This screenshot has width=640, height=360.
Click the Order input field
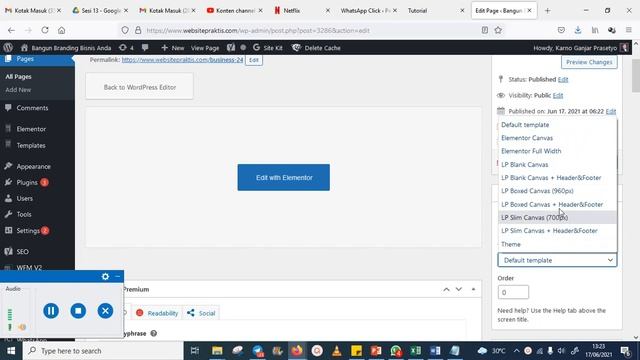click(513, 292)
